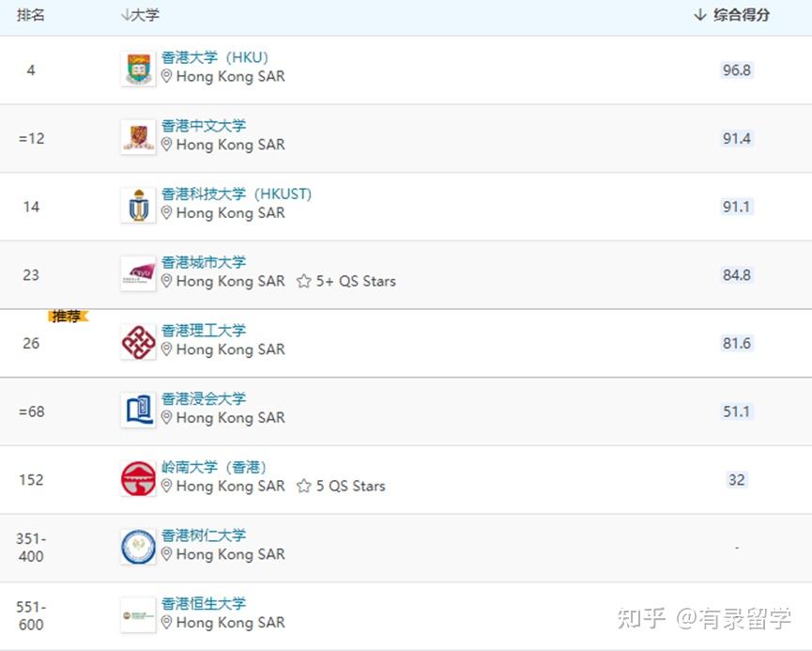This screenshot has height=651, width=812.
Task: Select the 岭南大学 red circular logo
Action: (138, 477)
